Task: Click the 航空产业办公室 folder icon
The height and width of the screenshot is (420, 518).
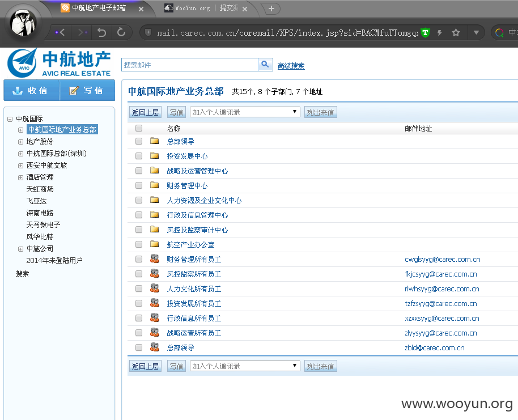Action: point(154,244)
